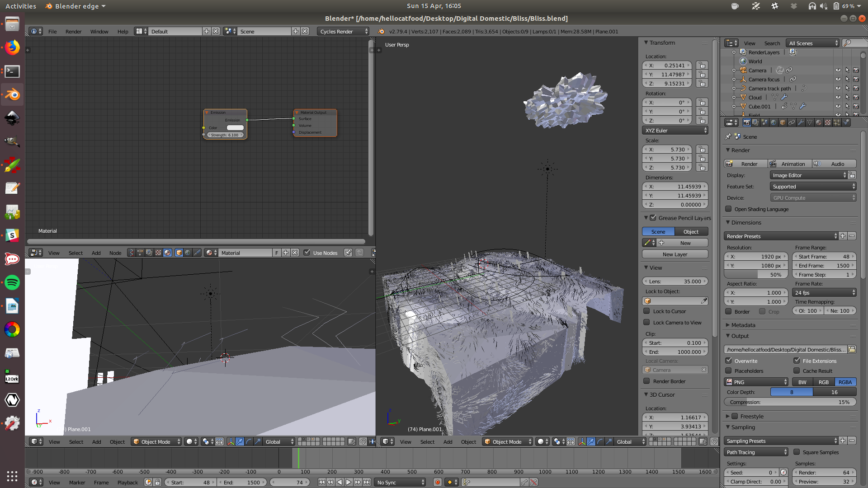Open the Image Editor display dropdown

(809, 175)
